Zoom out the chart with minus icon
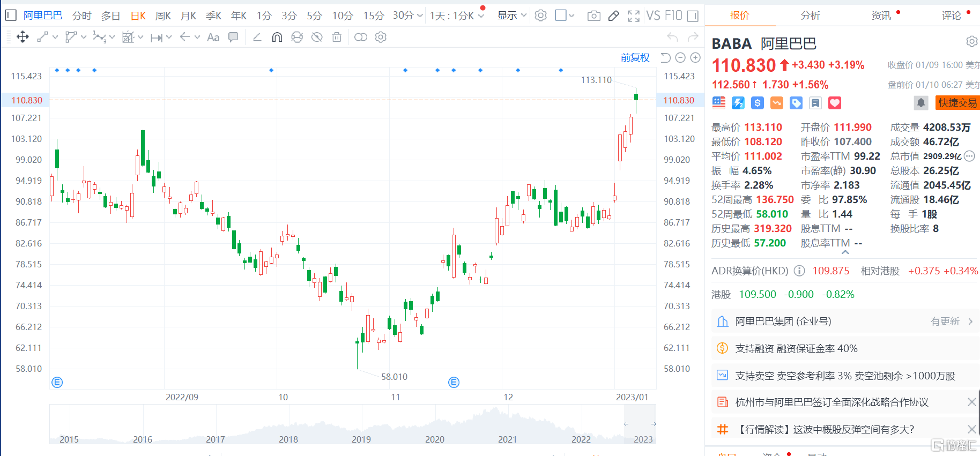980x456 pixels. pyautogui.click(x=680, y=57)
